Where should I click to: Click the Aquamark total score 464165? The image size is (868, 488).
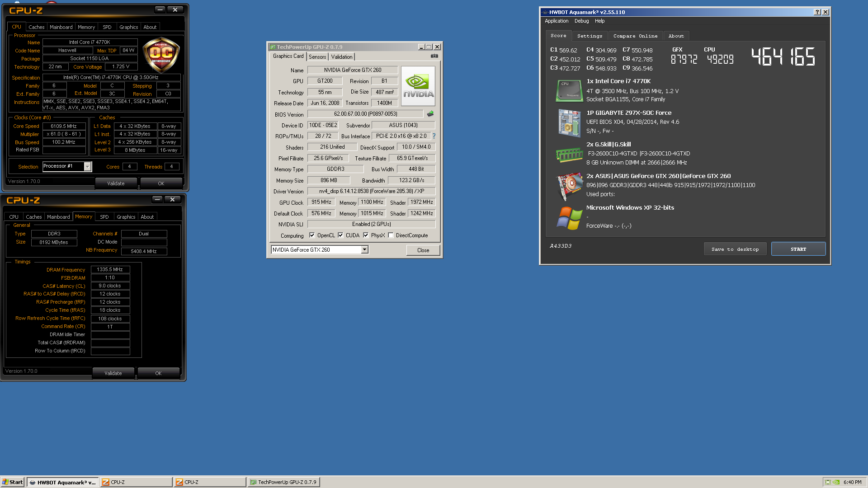[783, 57]
